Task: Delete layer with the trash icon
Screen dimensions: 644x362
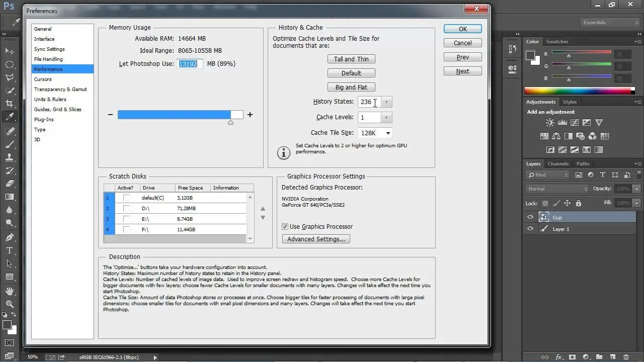Action: (626, 357)
